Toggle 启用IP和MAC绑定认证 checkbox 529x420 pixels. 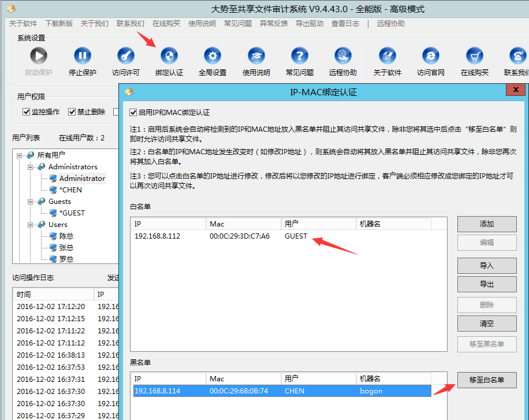[133, 113]
